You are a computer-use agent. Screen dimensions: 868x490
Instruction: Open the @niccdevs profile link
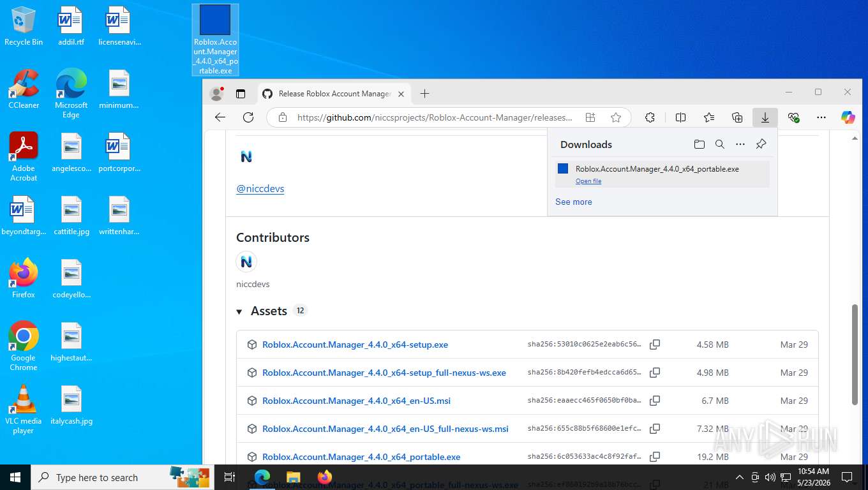(x=260, y=189)
